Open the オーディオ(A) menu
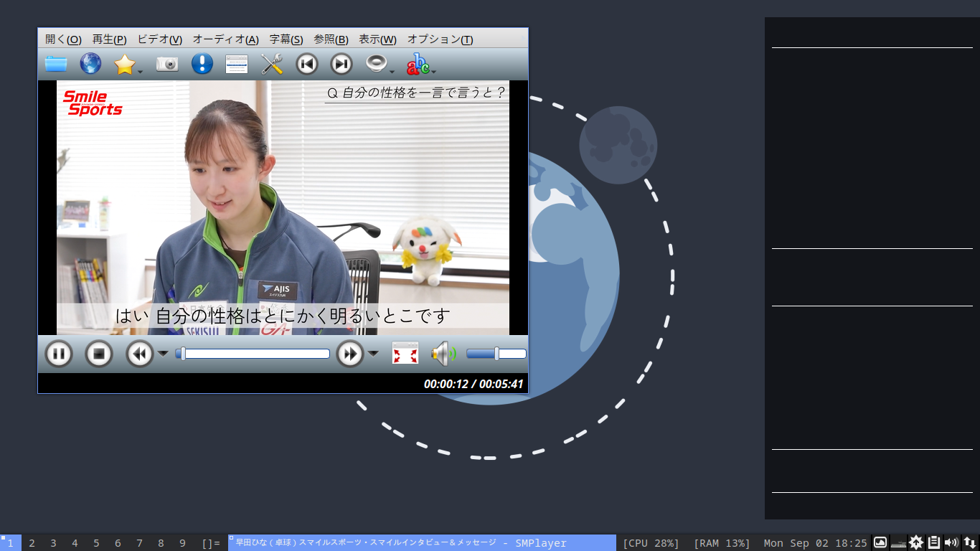980x551 pixels. tap(226, 39)
